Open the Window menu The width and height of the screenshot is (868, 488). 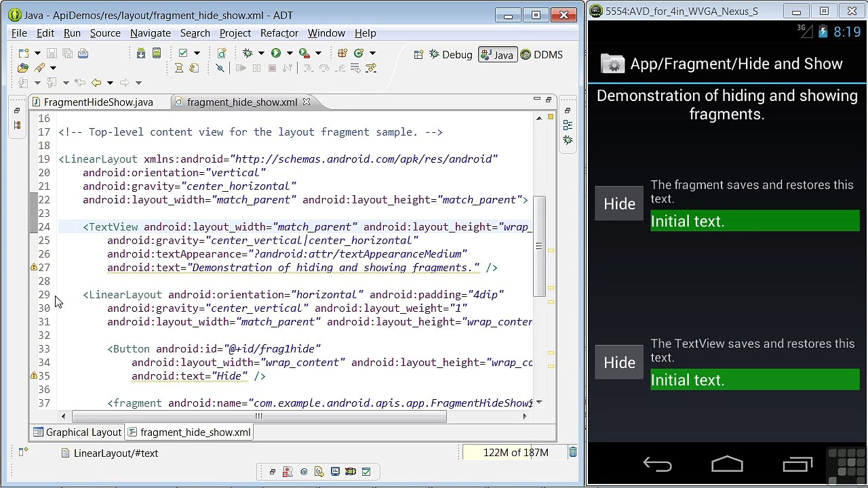326,33
